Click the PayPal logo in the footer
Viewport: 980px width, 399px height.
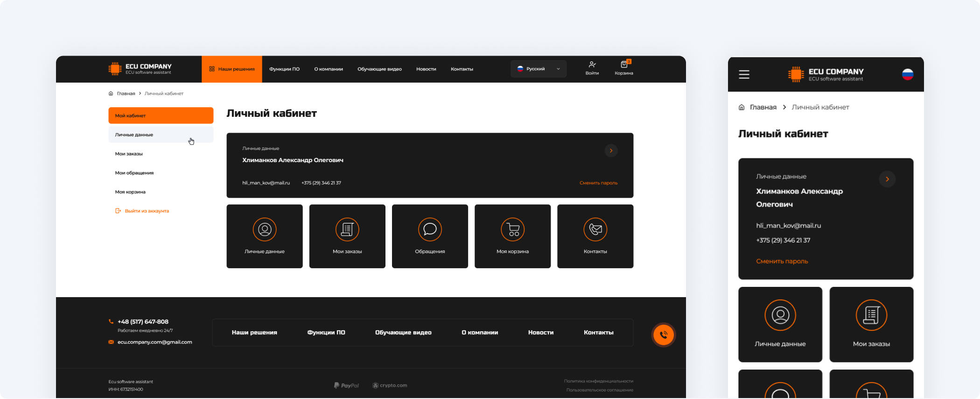(x=346, y=385)
